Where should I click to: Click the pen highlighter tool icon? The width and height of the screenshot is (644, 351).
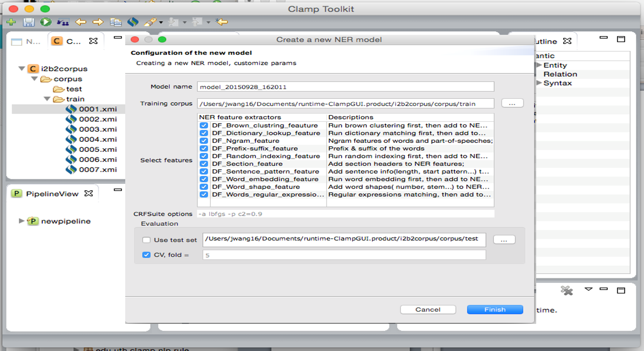click(x=150, y=22)
